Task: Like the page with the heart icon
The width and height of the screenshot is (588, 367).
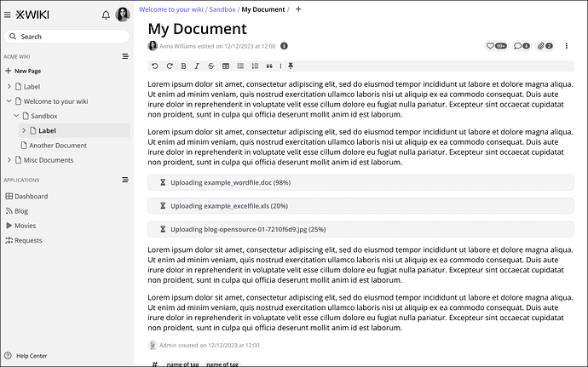Action: [x=496, y=45]
